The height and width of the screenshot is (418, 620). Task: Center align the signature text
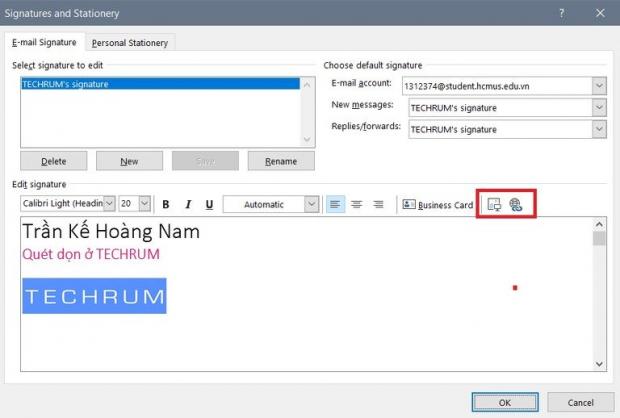click(x=357, y=204)
